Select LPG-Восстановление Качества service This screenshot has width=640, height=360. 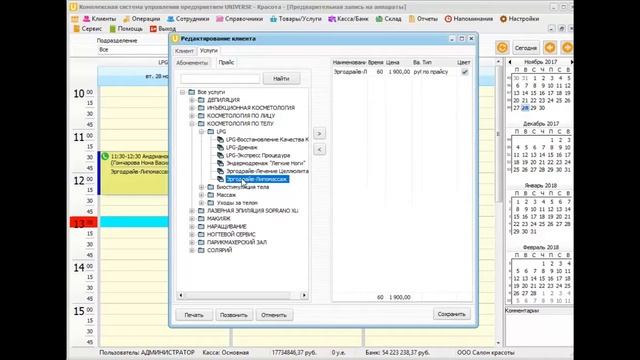(x=267, y=140)
